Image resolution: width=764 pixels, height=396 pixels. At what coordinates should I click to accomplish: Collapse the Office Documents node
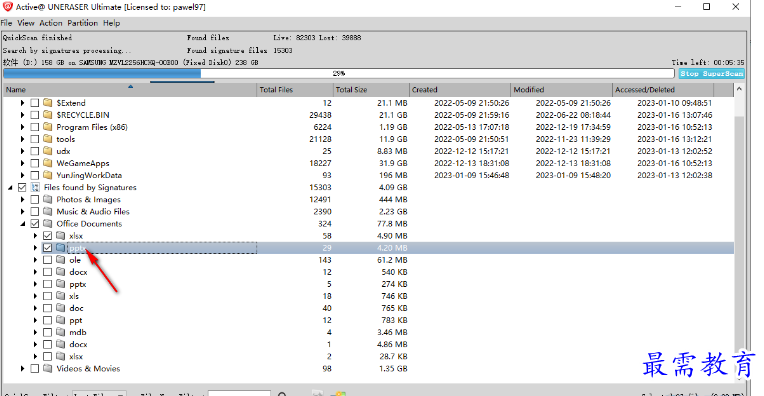coord(22,224)
